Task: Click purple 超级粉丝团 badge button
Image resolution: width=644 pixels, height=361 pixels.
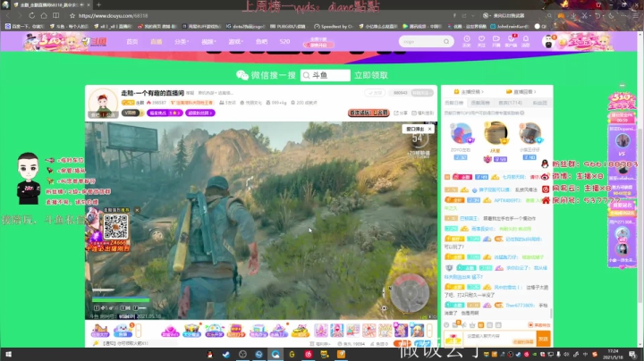Action: point(200,113)
